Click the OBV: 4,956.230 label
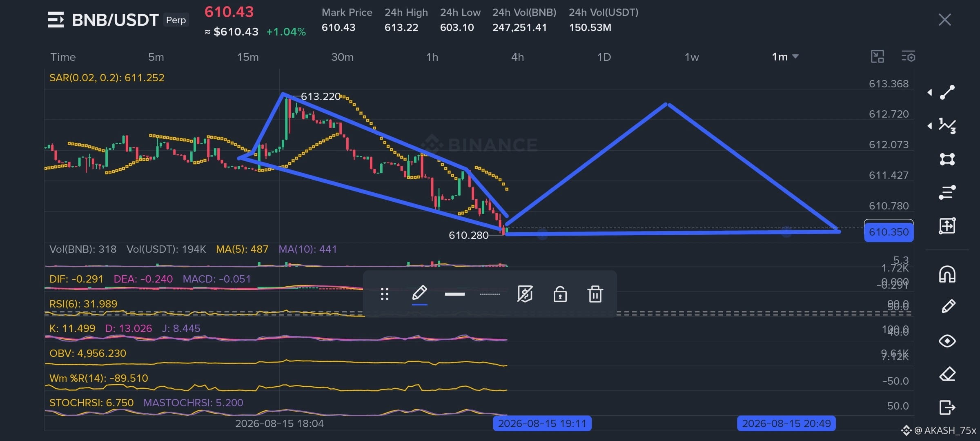This screenshot has width=980, height=441. point(88,353)
